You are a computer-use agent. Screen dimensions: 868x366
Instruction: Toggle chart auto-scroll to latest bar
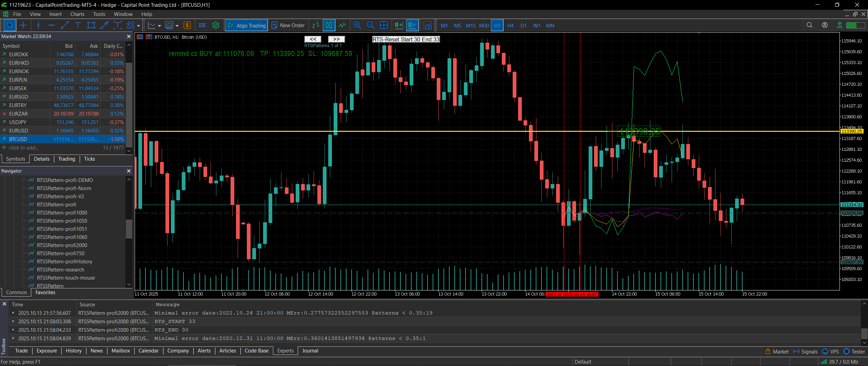point(399,25)
